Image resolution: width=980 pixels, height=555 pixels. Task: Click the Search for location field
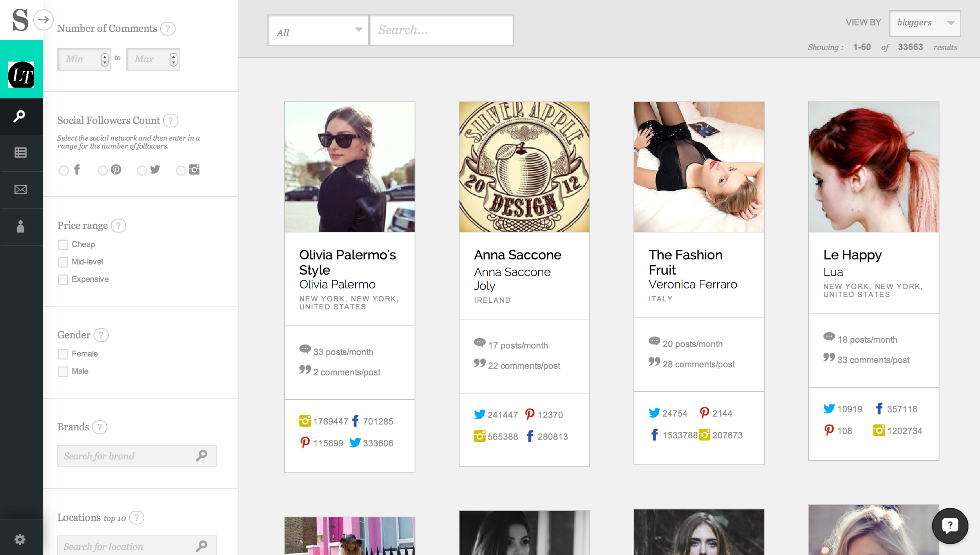[137, 546]
